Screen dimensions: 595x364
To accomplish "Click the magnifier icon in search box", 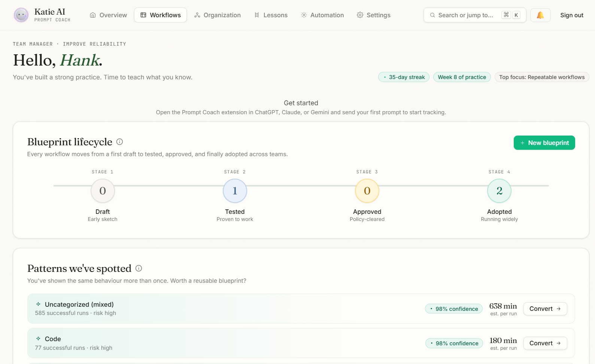I will click(x=432, y=15).
